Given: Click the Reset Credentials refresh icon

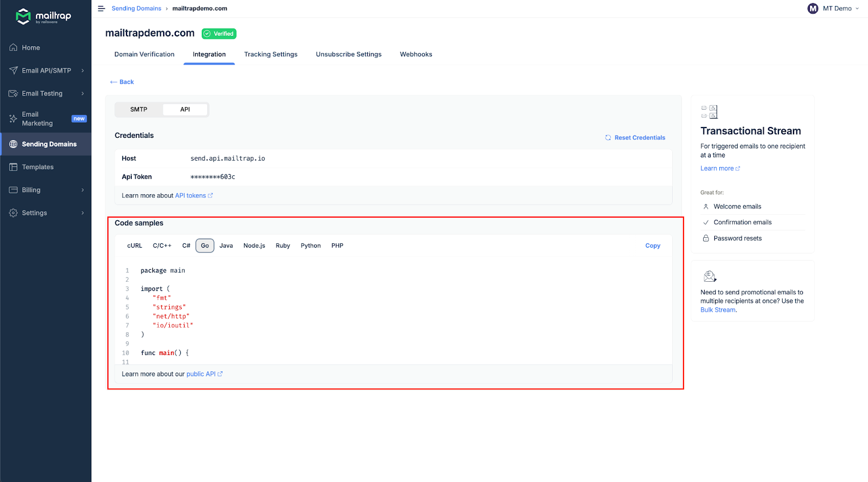Looking at the screenshot, I should [x=608, y=138].
